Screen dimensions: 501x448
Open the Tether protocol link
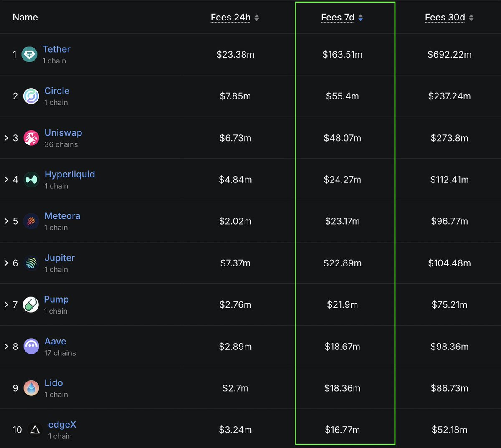[56, 49]
